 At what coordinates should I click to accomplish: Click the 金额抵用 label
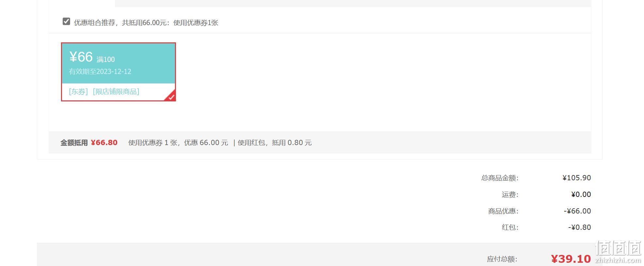(74, 143)
